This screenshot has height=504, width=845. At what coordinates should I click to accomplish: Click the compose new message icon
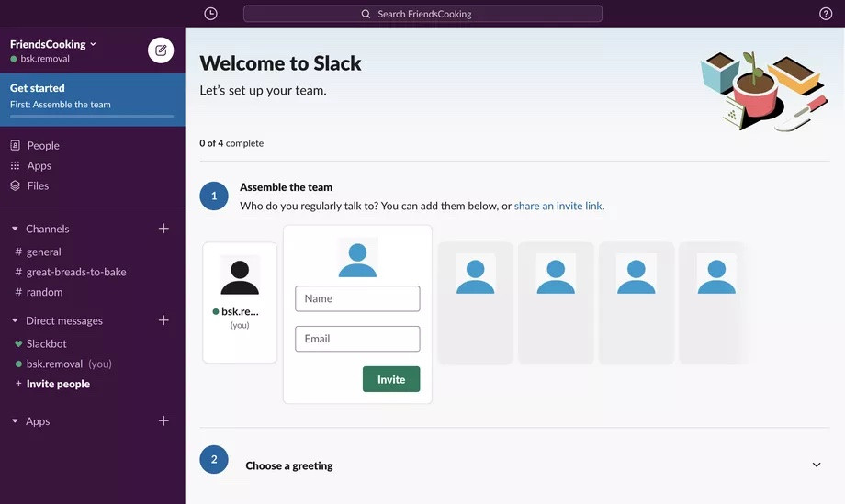(161, 50)
